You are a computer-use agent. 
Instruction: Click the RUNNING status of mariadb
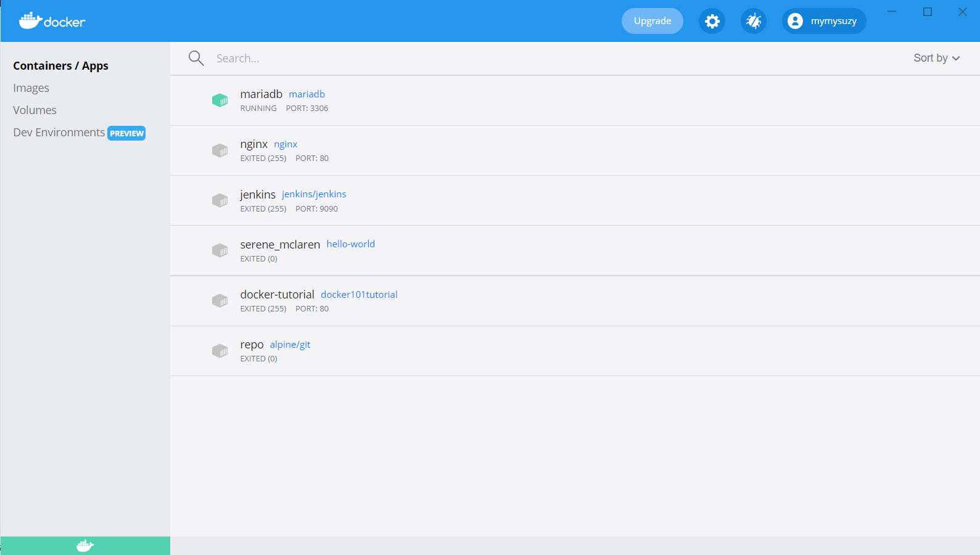(x=258, y=108)
